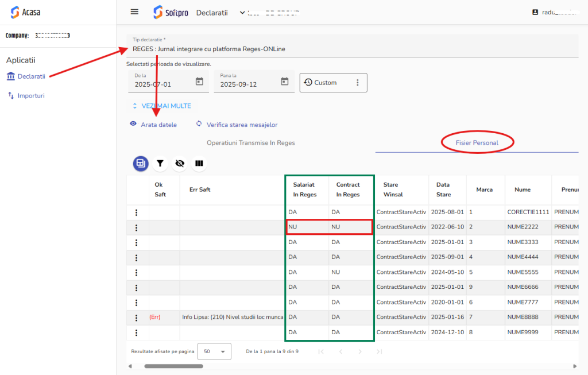This screenshot has height=375, width=588.
Task: Select the (Err) flag on NUME8888 row
Action: point(155,317)
